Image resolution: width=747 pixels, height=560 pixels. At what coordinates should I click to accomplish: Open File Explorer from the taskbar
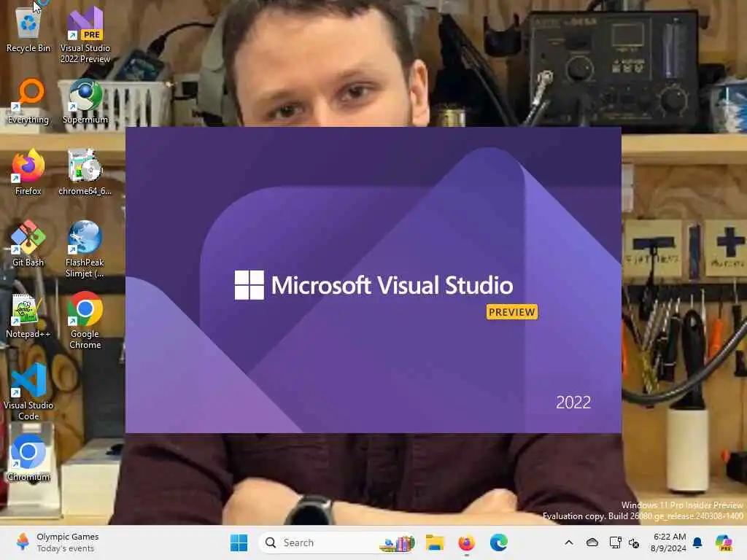435,542
